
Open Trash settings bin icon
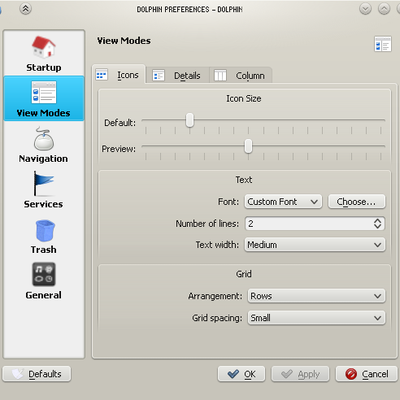45,230
